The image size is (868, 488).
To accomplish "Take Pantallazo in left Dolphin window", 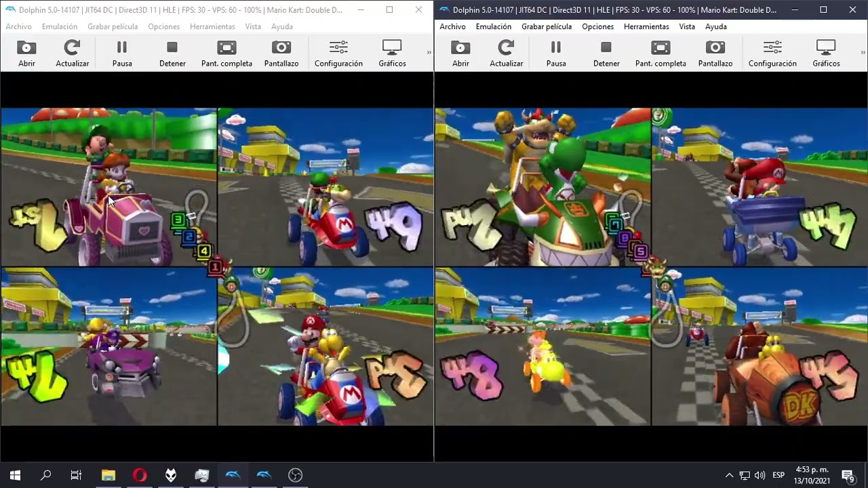I will (x=281, y=54).
